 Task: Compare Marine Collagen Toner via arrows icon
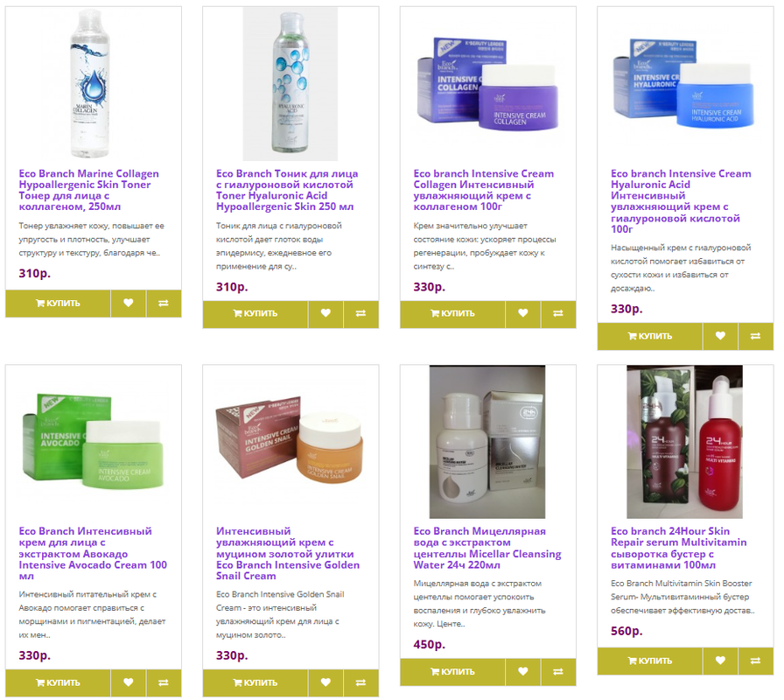click(164, 304)
